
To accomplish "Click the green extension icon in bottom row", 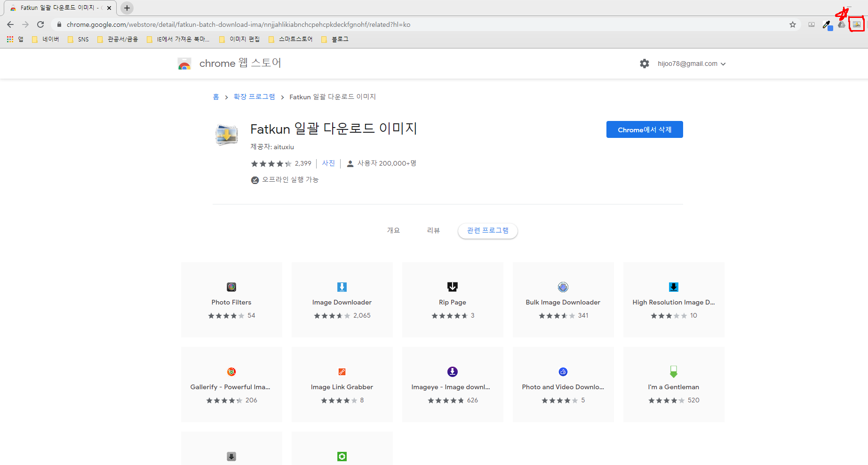I will (342, 456).
